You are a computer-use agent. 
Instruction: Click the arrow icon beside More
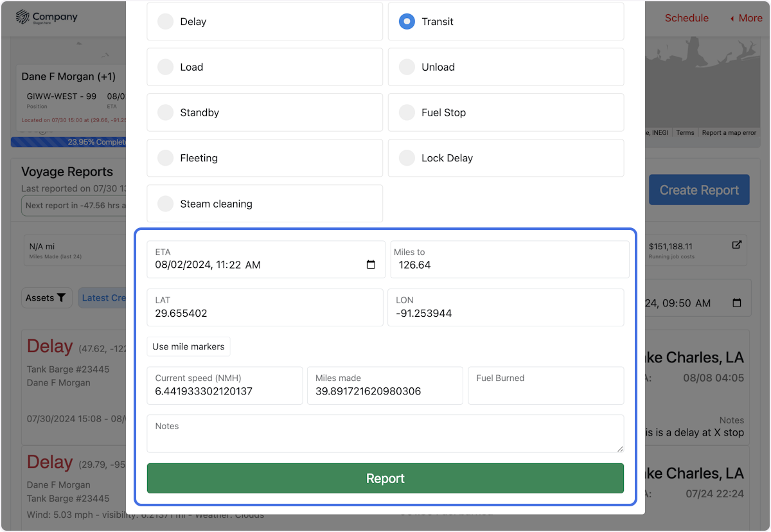tap(732, 18)
